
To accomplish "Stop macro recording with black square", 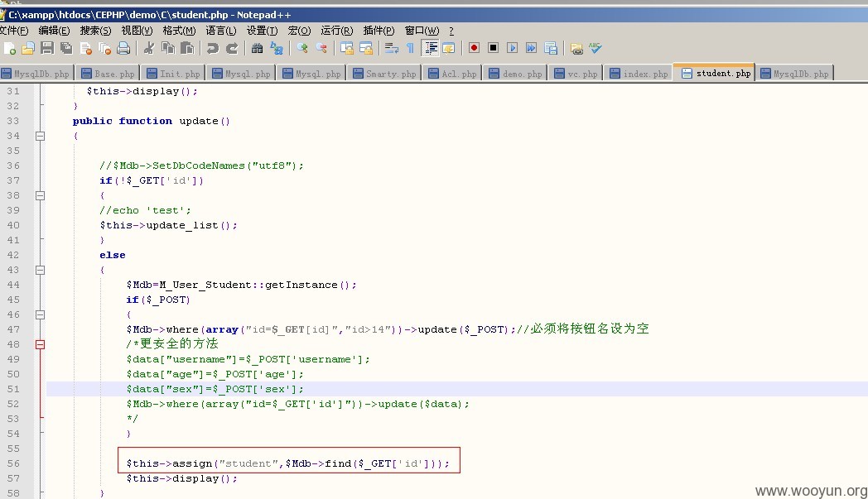I will 494,48.
